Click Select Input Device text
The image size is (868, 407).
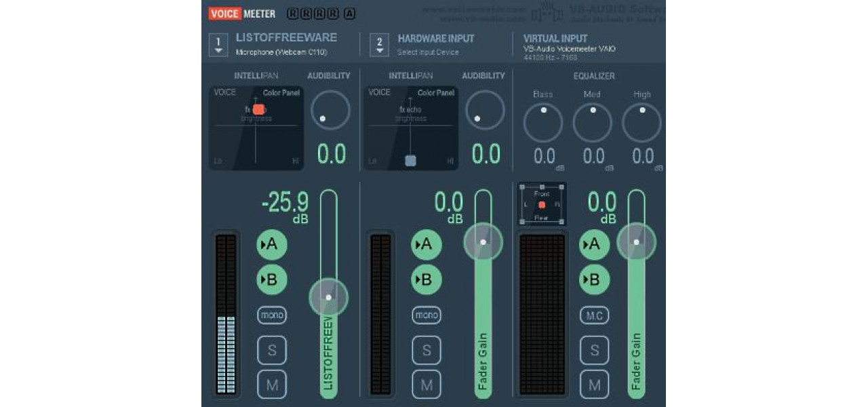click(x=428, y=52)
